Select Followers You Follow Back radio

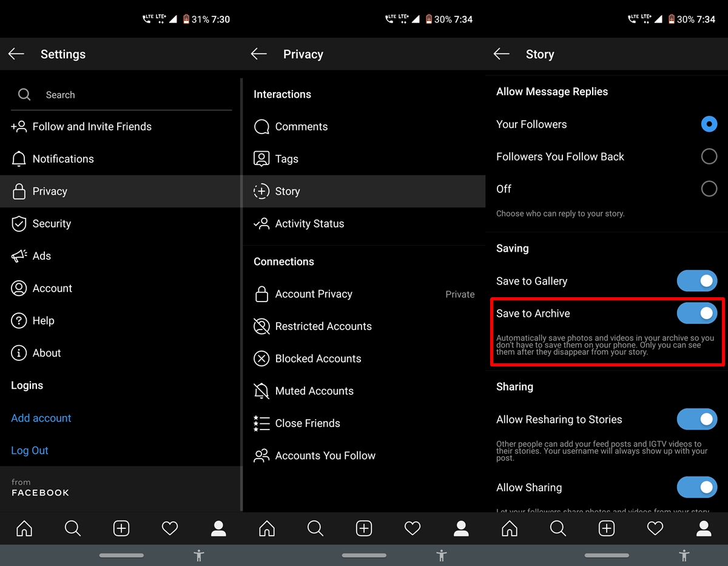tap(709, 157)
